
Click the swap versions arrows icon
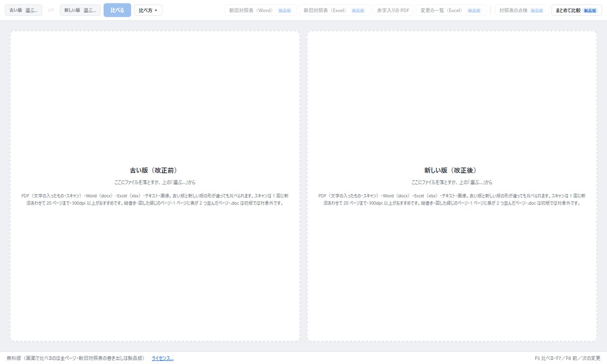click(x=51, y=10)
